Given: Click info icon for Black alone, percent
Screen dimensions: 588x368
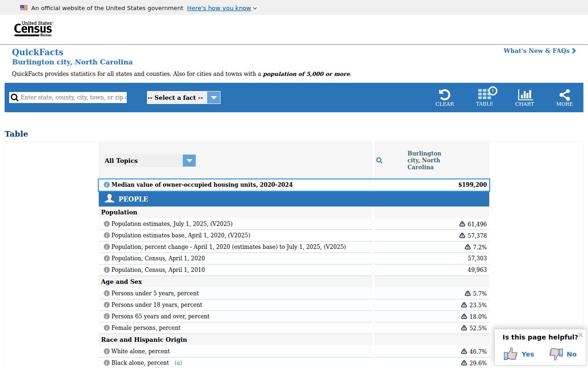Looking at the screenshot, I should [107, 363].
